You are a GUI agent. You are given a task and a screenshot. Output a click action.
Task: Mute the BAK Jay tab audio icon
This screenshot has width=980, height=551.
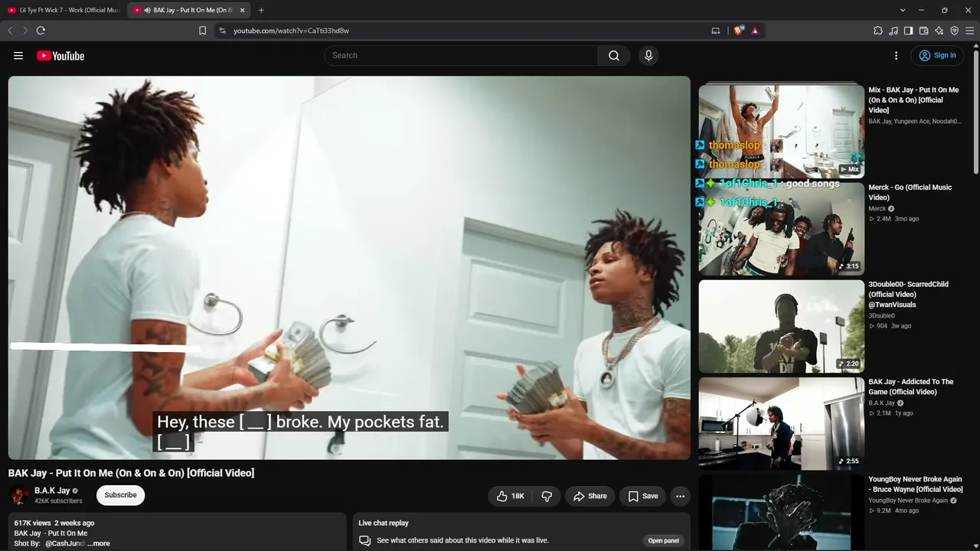(147, 10)
